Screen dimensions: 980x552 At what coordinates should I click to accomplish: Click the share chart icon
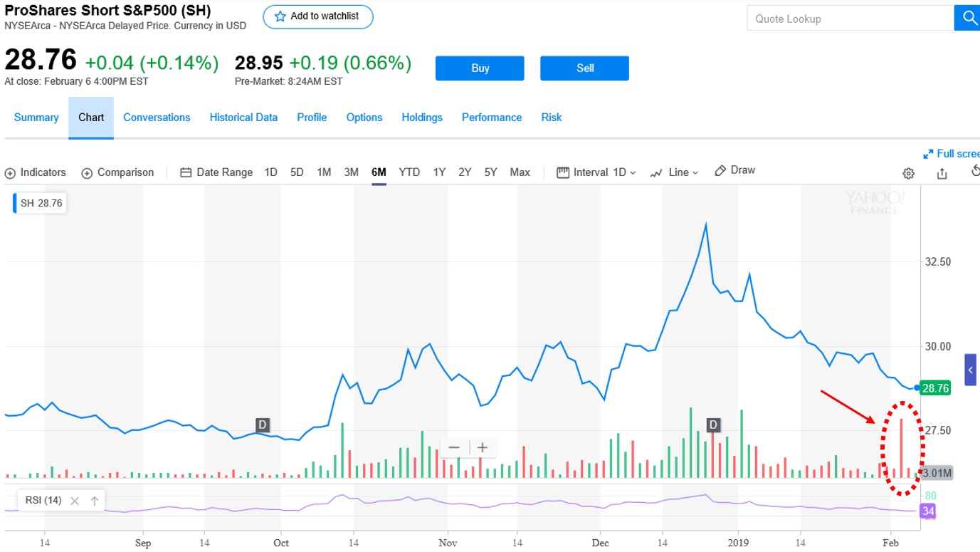point(942,173)
